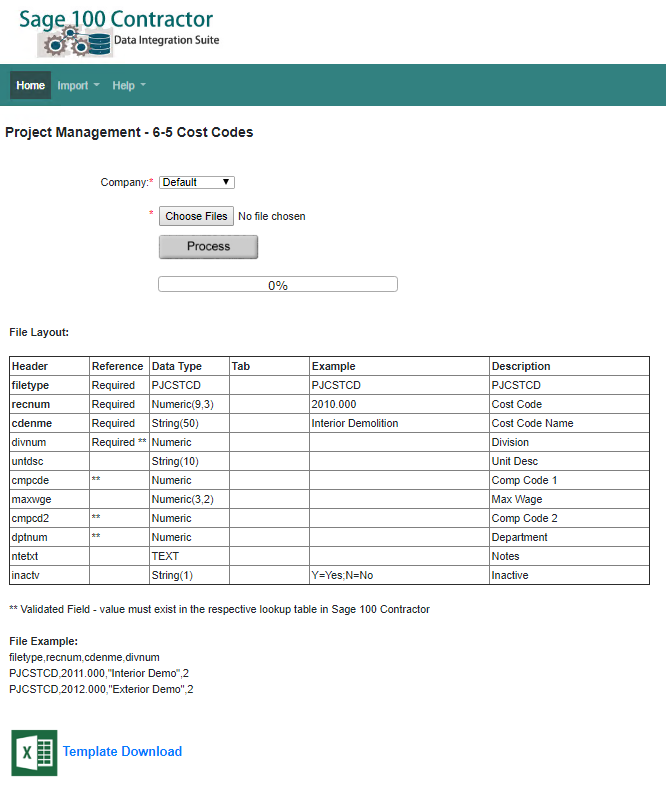Screen dimensions: 666x790
Task: Click the 0% upload progress bar
Action: point(278,285)
